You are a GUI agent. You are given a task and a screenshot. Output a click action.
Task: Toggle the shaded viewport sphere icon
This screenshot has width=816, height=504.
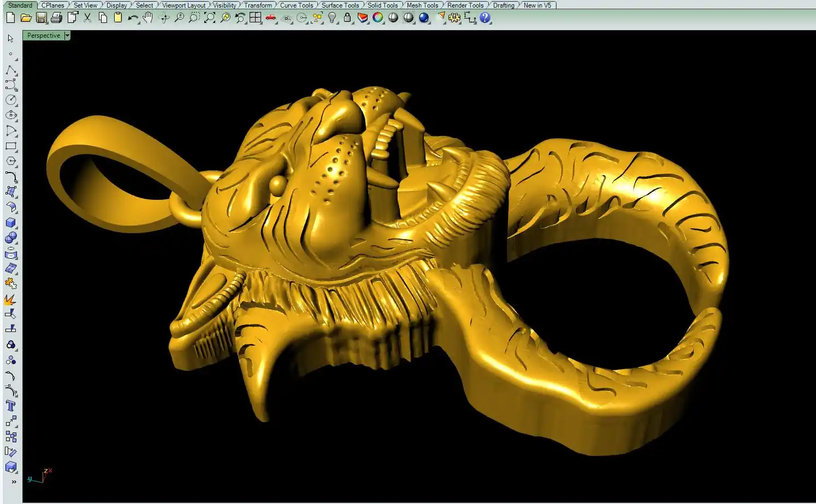393,18
